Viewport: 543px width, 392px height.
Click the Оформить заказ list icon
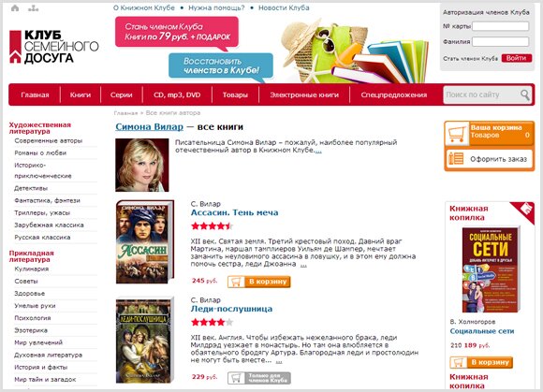[x=456, y=159]
